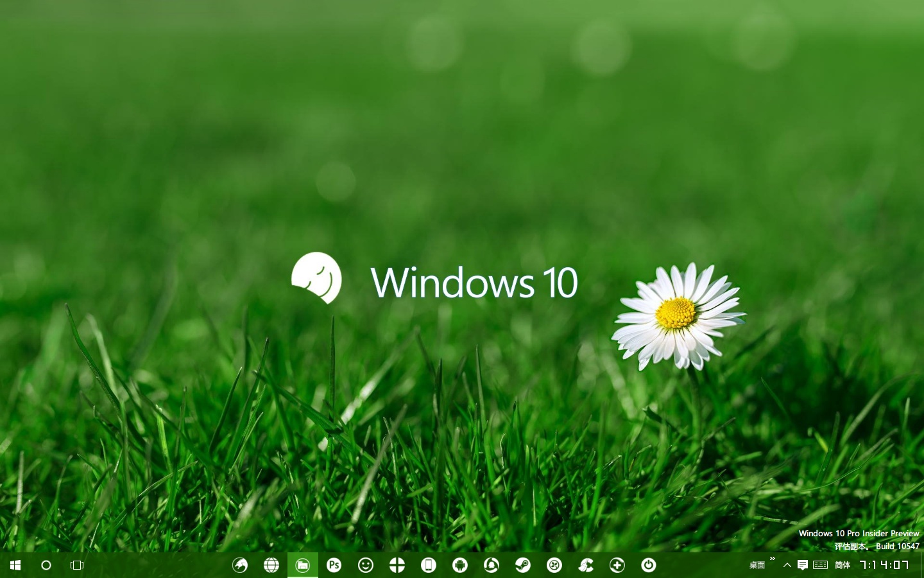Open the 桌面 desktop toolbar label
Screen dimensions: 924x578
[x=757, y=565]
